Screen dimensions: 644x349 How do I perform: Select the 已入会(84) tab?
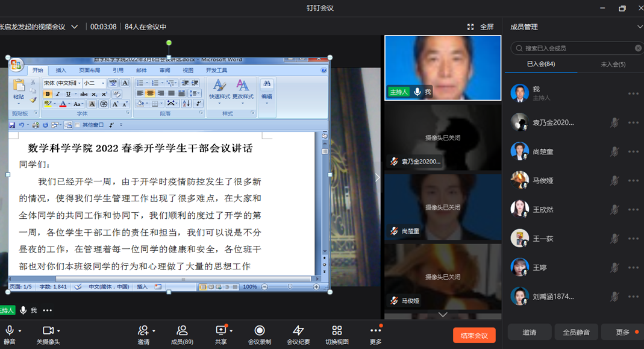540,64
